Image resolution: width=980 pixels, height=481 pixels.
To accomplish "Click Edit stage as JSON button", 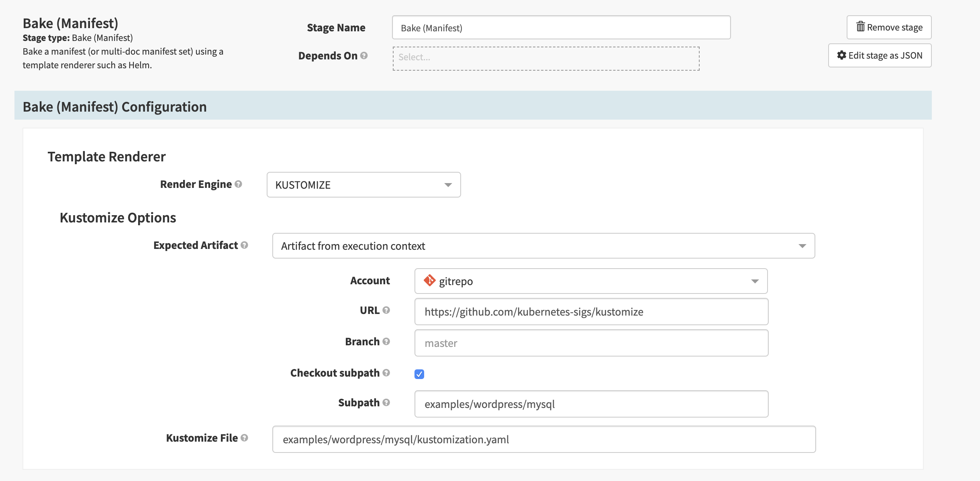I will [880, 55].
